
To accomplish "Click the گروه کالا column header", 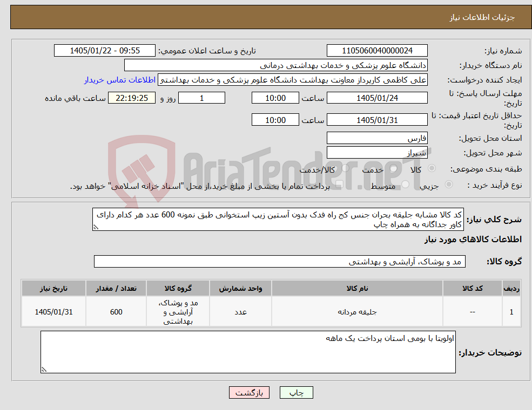I will click(178, 289).
